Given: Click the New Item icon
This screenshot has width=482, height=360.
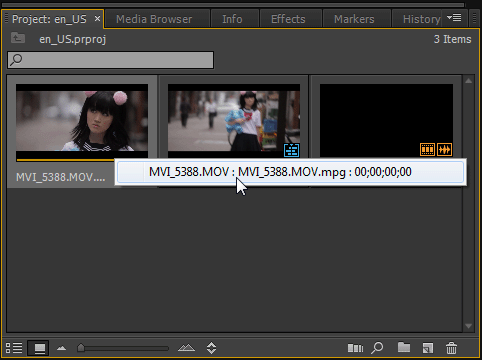Looking at the screenshot, I should pyautogui.click(x=428, y=348).
